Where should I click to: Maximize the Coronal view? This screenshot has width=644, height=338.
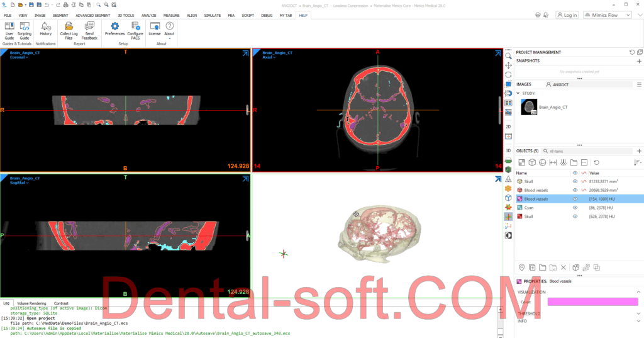pos(245,54)
